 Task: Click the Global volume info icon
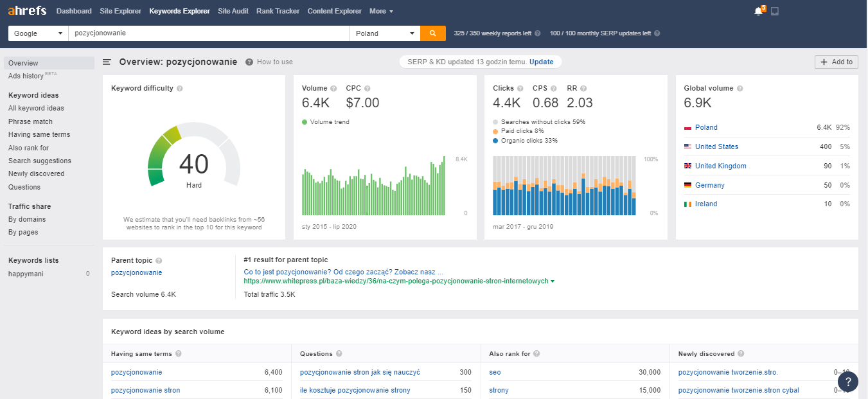(x=740, y=89)
